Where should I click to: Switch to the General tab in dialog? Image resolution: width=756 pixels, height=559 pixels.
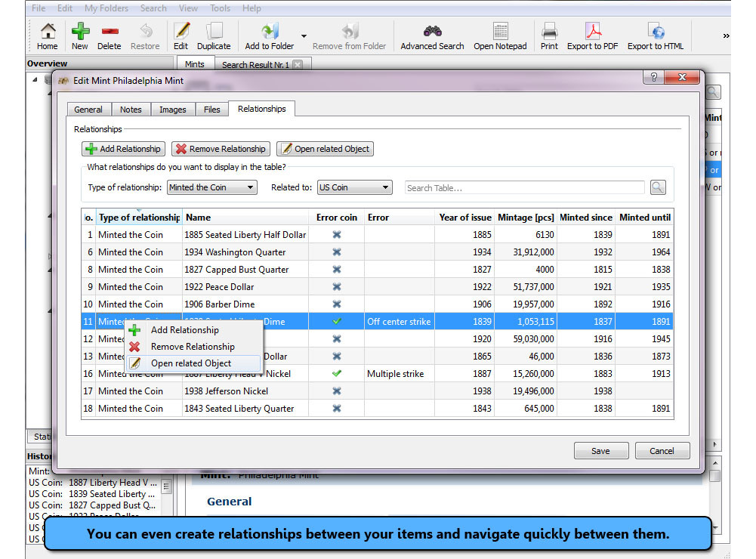88,110
